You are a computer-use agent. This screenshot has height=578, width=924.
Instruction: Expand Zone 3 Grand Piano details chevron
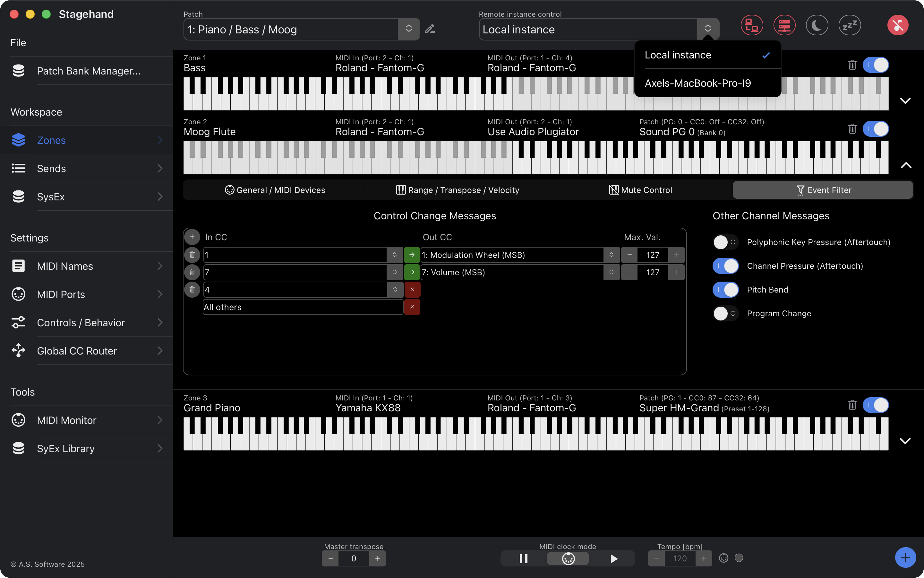pos(905,441)
